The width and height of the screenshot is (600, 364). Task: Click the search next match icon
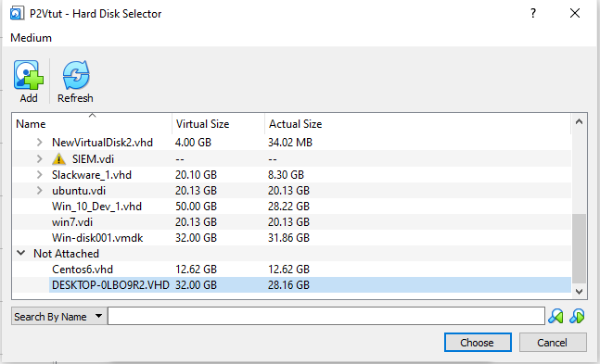(x=577, y=316)
